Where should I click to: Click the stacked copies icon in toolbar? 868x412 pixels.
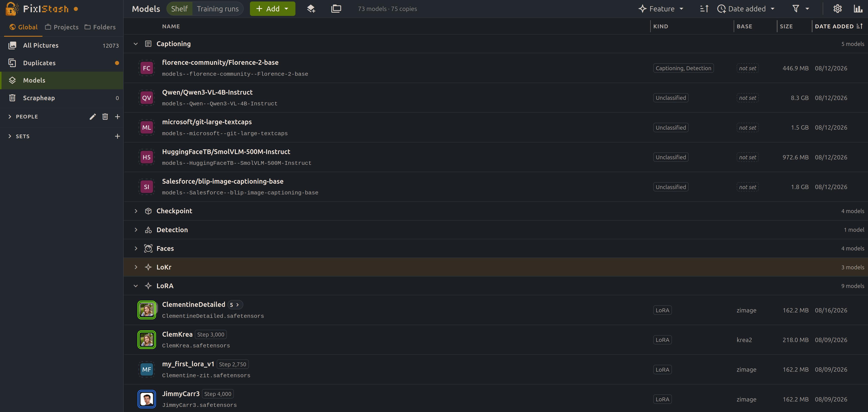(336, 9)
